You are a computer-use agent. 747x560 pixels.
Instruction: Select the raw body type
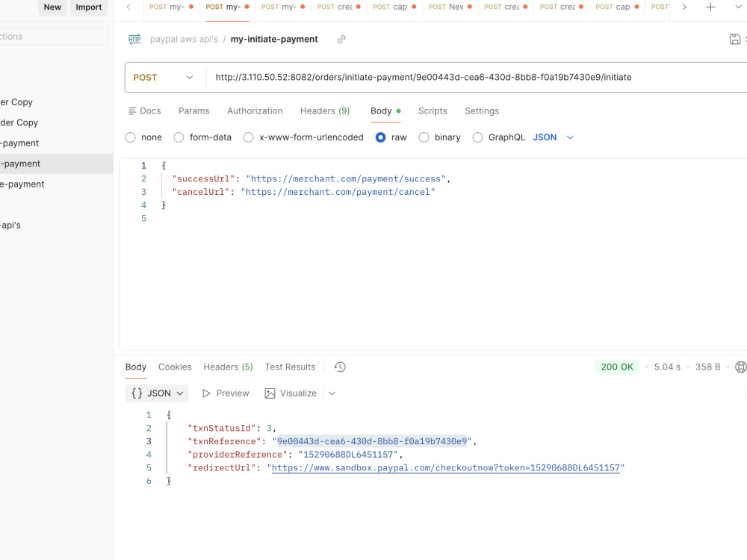[x=381, y=137]
